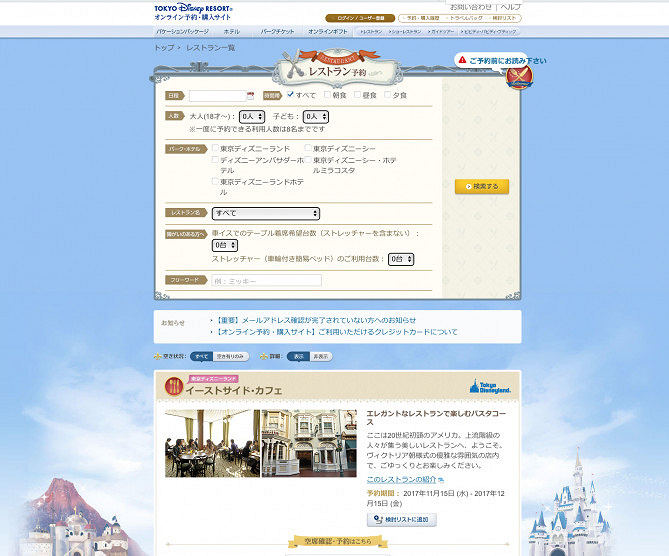Click the 空席確認・予約はこちら banner
Image resolution: width=669 pixels, height=556 pixels.
(337, 542)
